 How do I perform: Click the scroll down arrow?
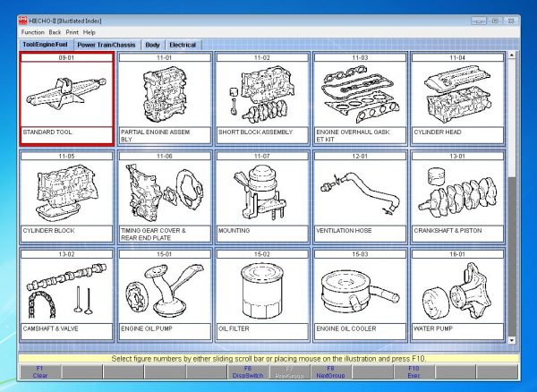pos(512,340)
